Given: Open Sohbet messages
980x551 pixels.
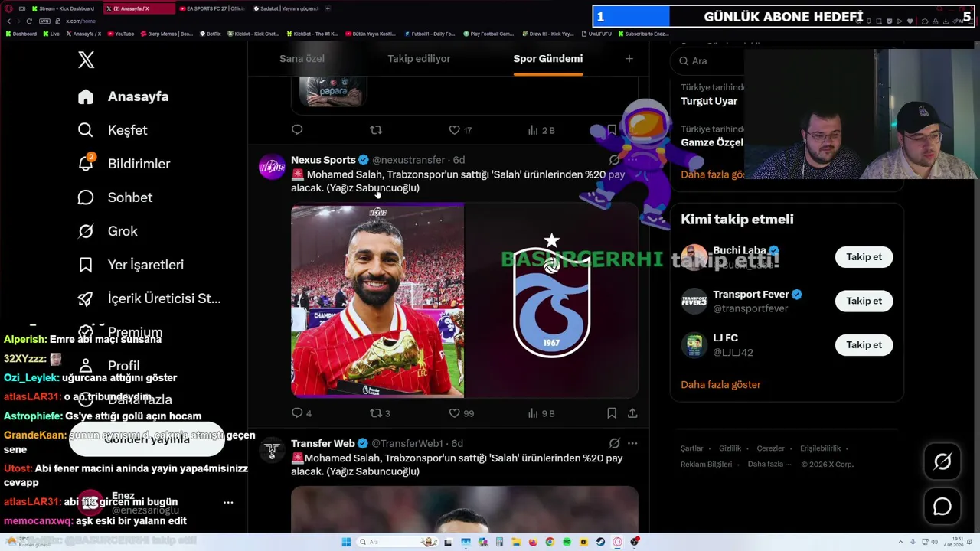Looking at the screenshot, I should (115, 197).
